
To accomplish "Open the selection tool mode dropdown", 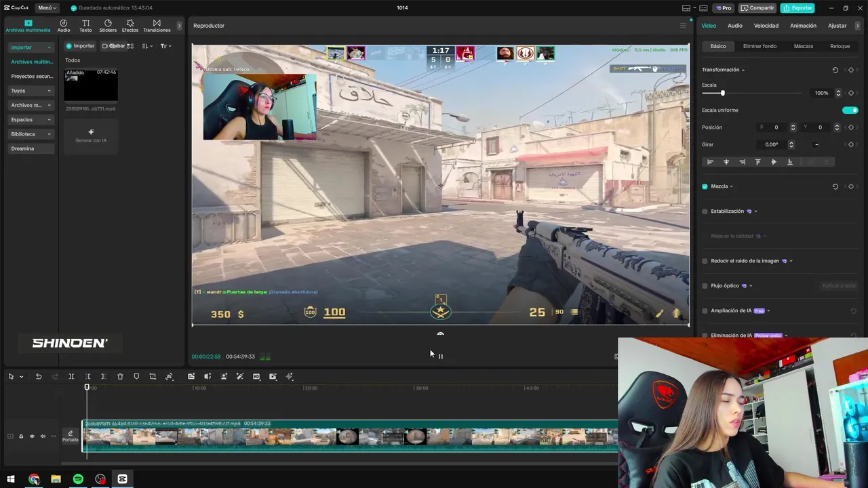I will 21,377.
